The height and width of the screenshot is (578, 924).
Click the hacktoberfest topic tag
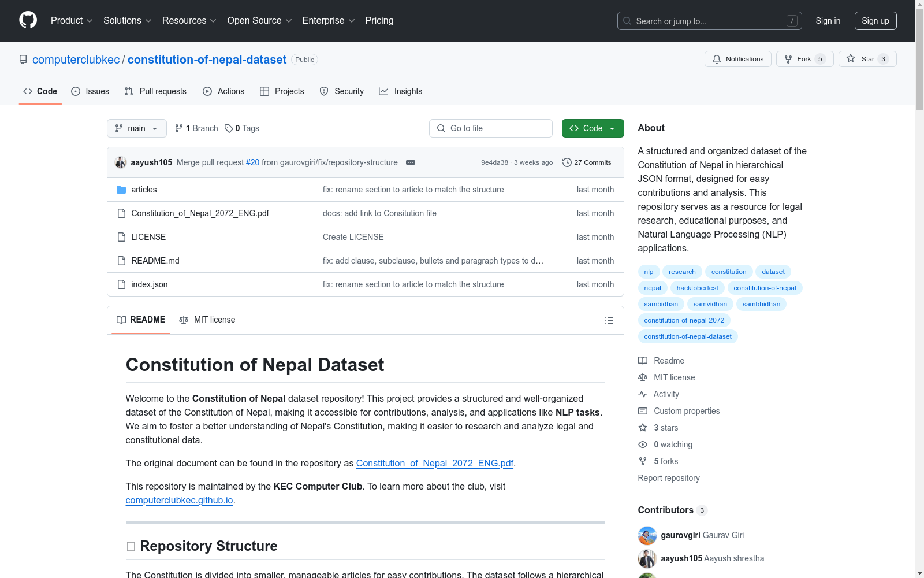tap(698, 288)
